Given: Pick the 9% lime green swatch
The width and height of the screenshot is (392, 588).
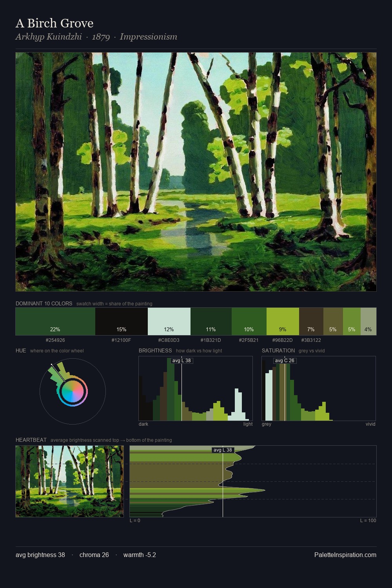Looking at the screenshot, I should coord(283,321).
